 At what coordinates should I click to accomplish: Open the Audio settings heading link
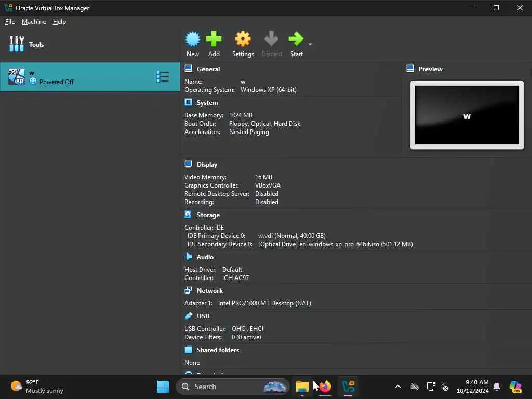click(x=205, y=257)
